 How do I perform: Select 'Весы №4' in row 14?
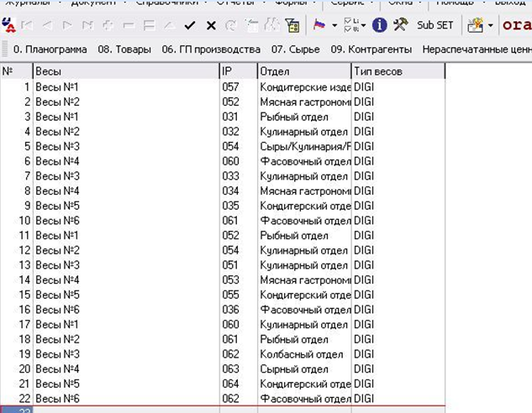pos(126,280)
